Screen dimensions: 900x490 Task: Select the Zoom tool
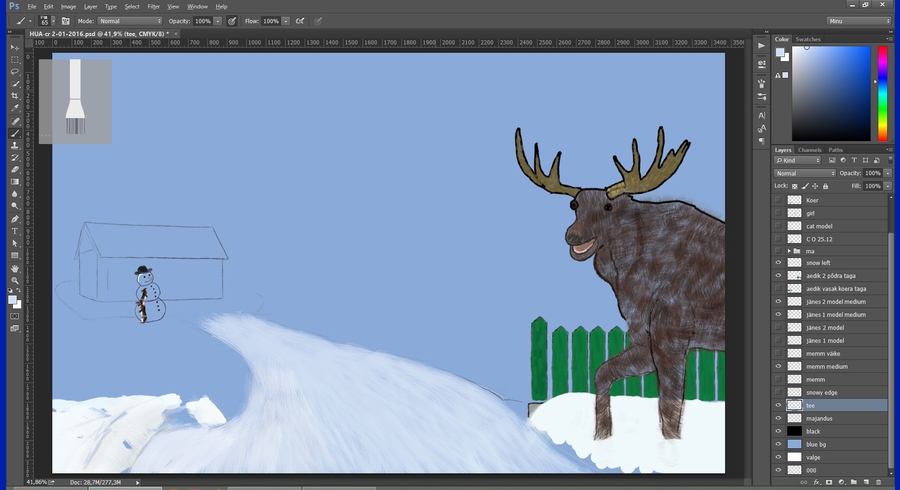(x=15, y=281)
